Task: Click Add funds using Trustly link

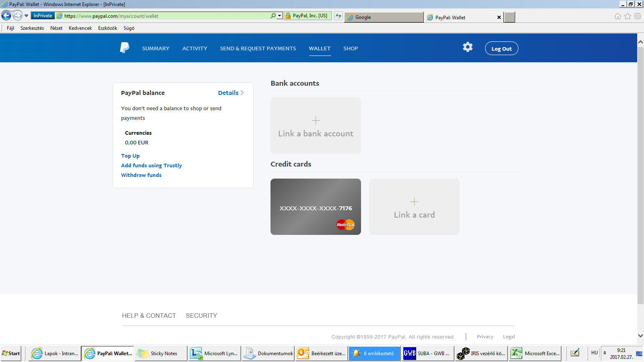Action: (151, 166)
